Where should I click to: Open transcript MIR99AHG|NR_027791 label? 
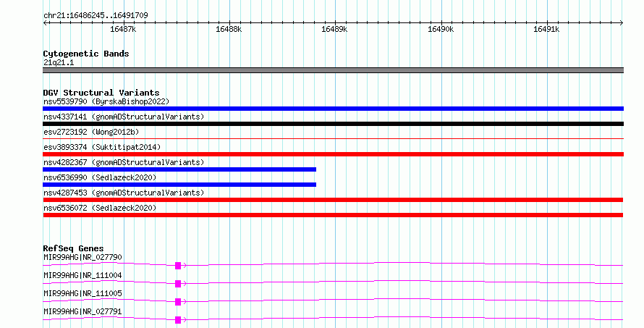(82, 311)
